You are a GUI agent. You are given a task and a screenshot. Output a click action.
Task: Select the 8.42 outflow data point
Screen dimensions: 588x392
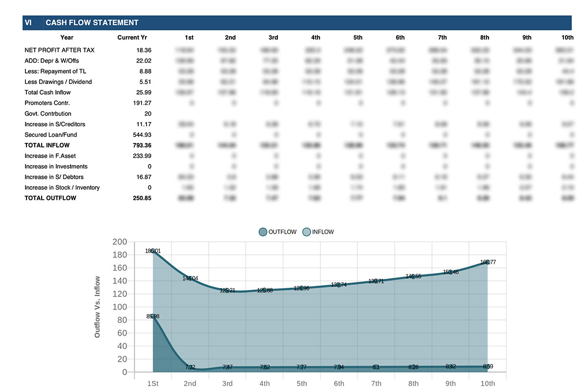(451, 367)
